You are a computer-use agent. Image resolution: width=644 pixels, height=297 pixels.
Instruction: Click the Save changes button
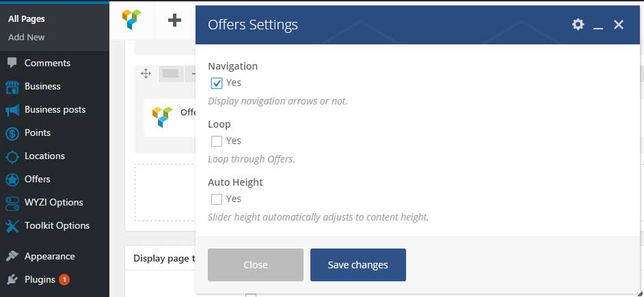(x=358, y=265)
